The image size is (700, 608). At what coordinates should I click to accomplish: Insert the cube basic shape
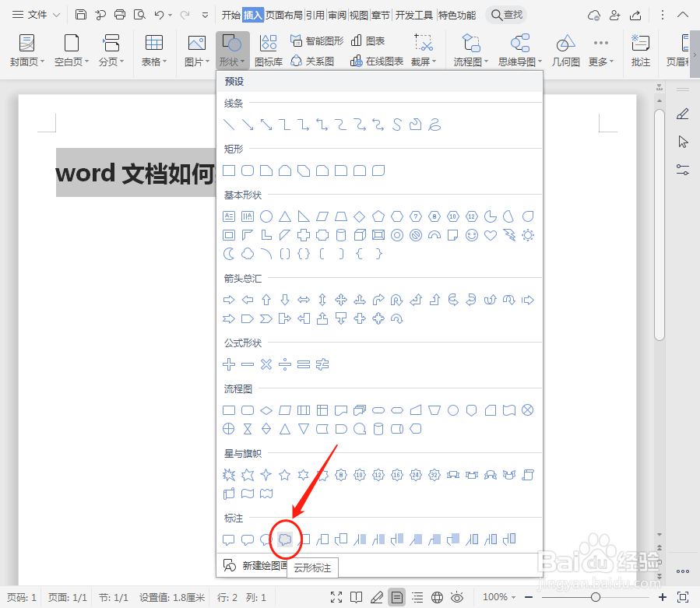pos(360,235)
